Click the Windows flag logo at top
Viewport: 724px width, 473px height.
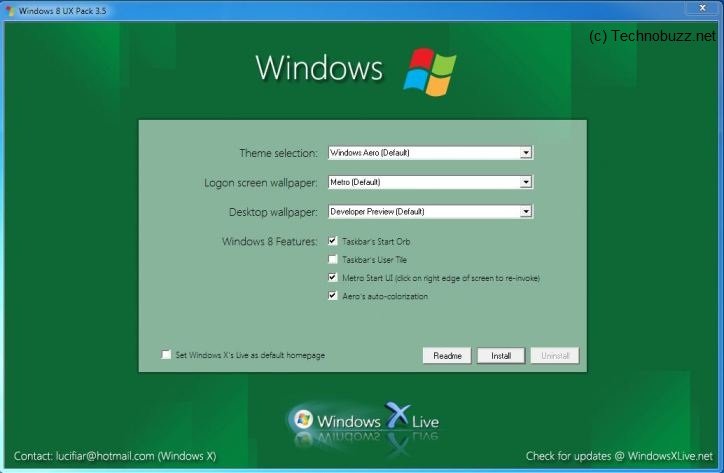click(430, 72)
